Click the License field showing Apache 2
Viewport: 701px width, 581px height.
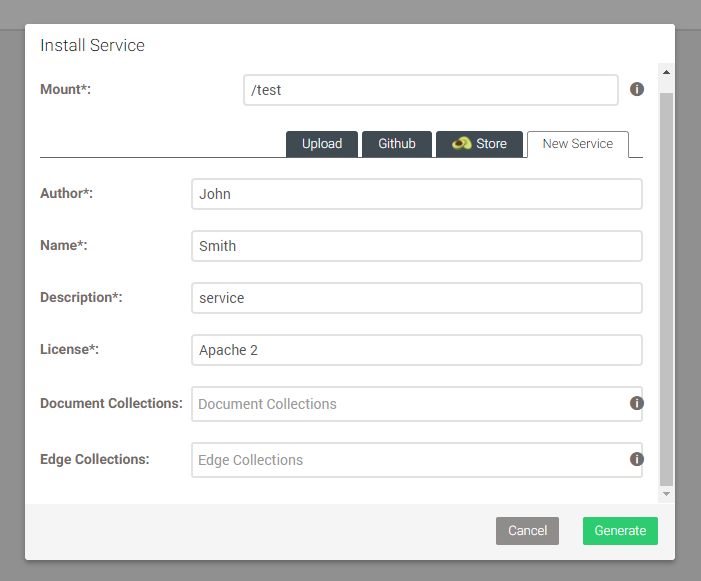click(x=416, y=350)
